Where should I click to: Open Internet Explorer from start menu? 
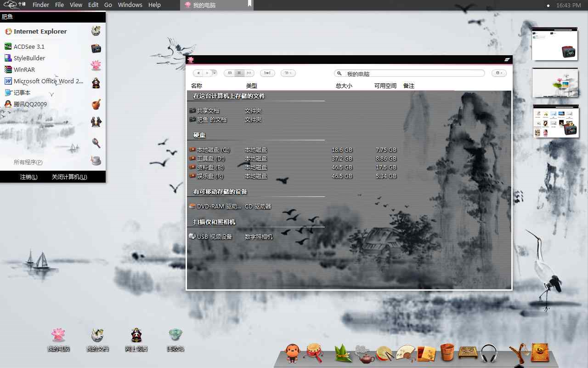coord(35,31)
